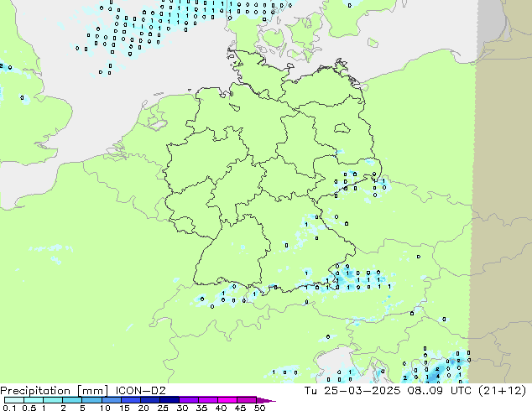This screenshot has width=532, height=411.
Task: Click the over-50 mm arrow at legend end
Action: pyautogui.click(x=266, y=400)
